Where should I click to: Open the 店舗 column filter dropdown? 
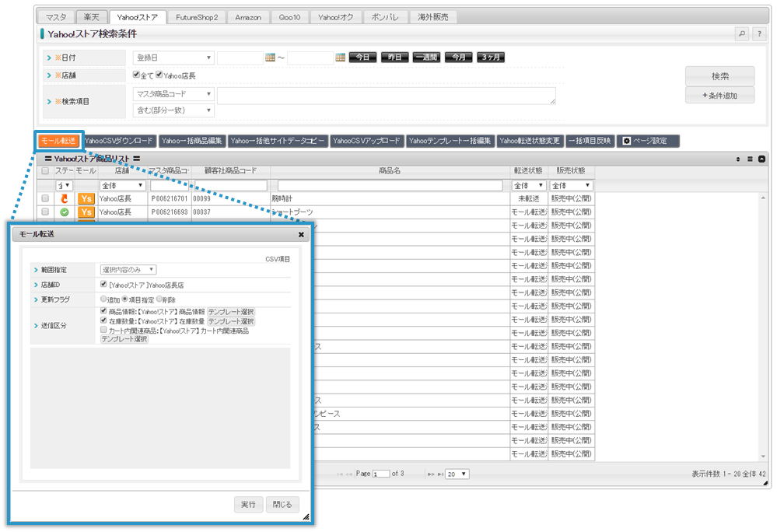[x=122, y=186]
